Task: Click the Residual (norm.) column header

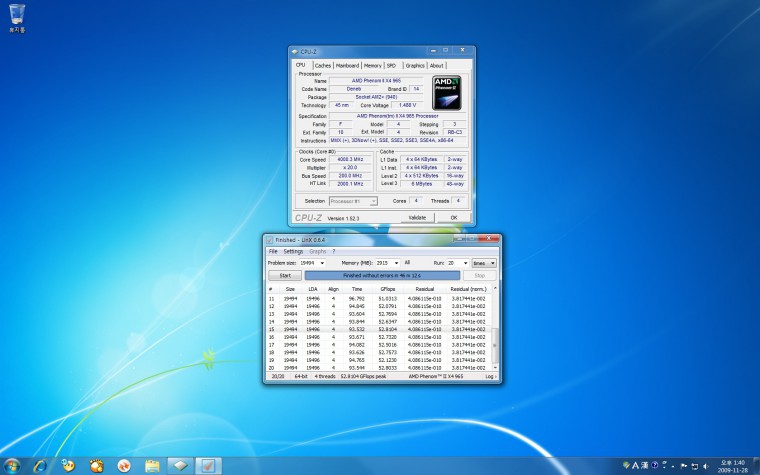Action: click(468, 289)
